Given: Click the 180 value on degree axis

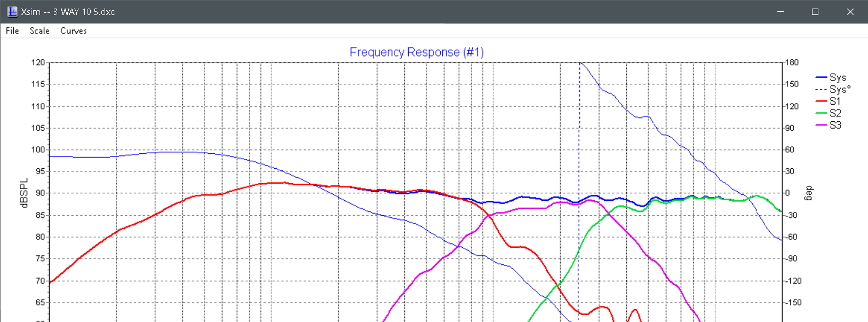Looking at the screenshot, I should click(792, 62).
